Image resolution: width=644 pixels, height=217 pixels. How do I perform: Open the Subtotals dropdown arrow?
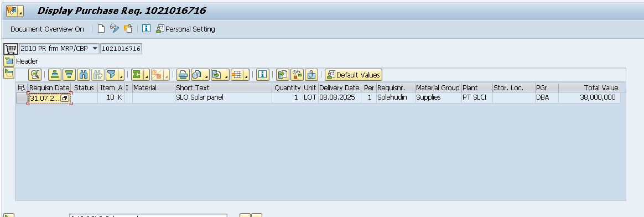click(x=167, y=75)
